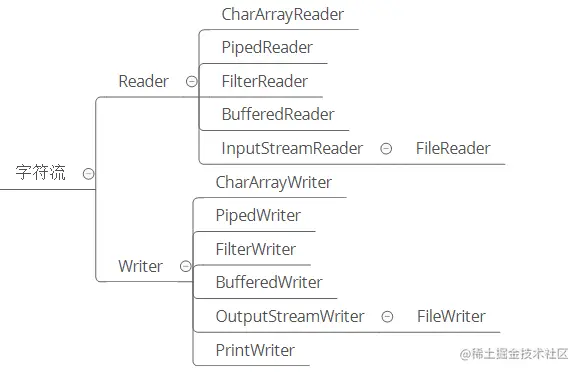Click the BufferedWriter node
The width and height of the screenshot is (580, 372).
(269, 283)
